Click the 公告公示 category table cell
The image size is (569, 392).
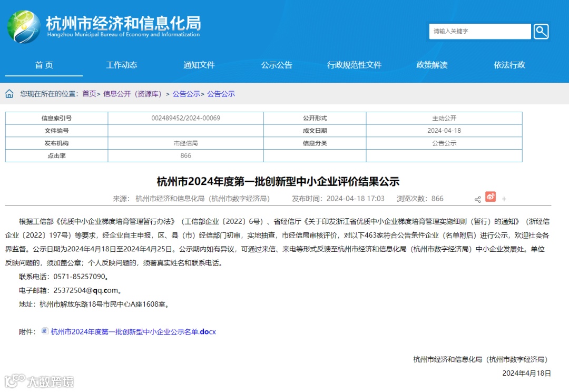pyautogui.click(x=444, y=143)
